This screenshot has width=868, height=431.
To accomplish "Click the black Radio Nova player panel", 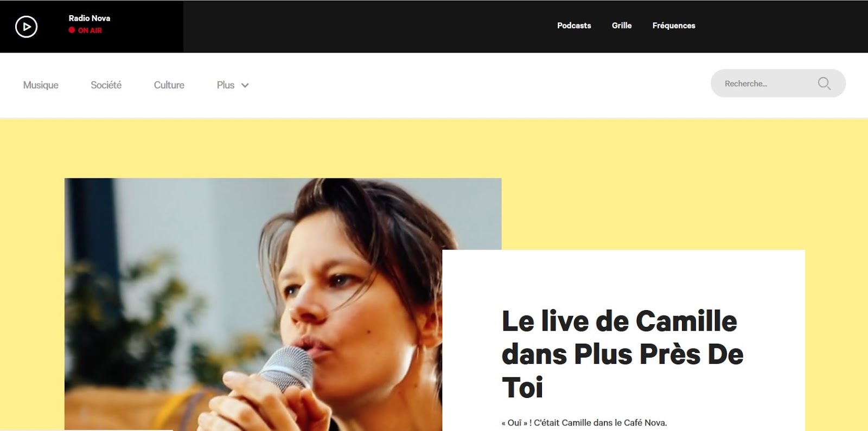I will tap(92, 27).
